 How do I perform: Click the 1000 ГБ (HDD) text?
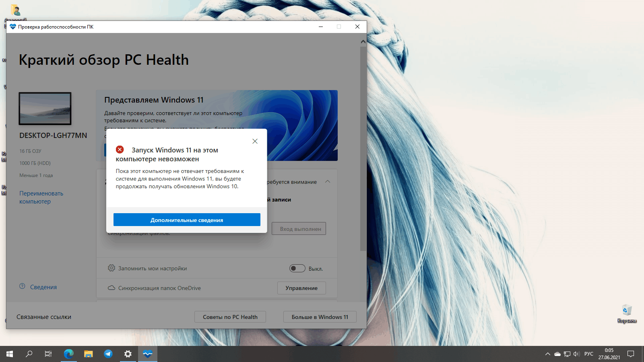(x=35, y=163)
